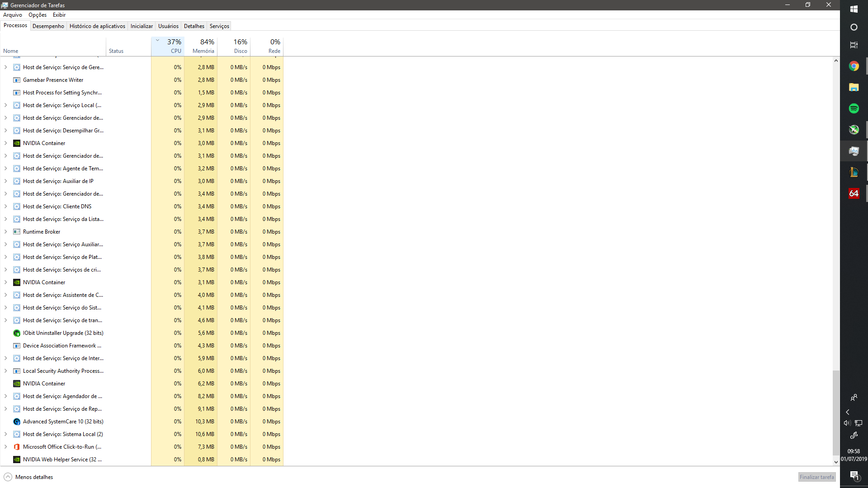Expand Local Security Authority Process row
Screen dimensions: 868x488
5,371
